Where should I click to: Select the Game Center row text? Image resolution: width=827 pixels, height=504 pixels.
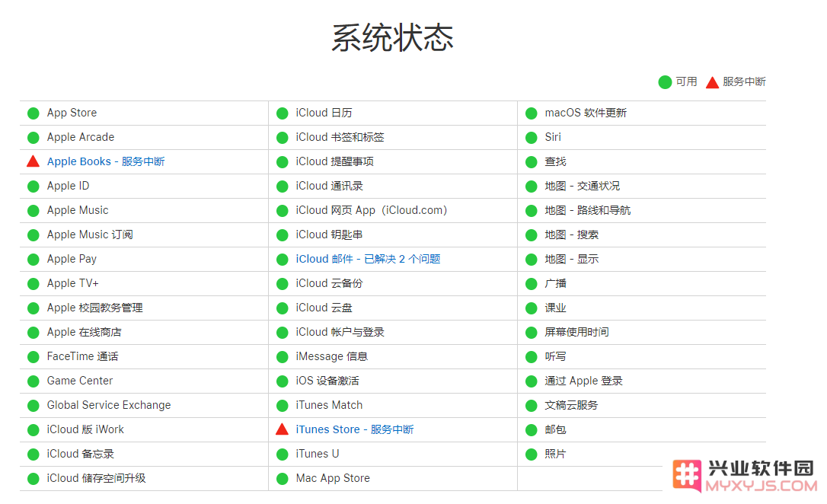[x=80, y=381]
